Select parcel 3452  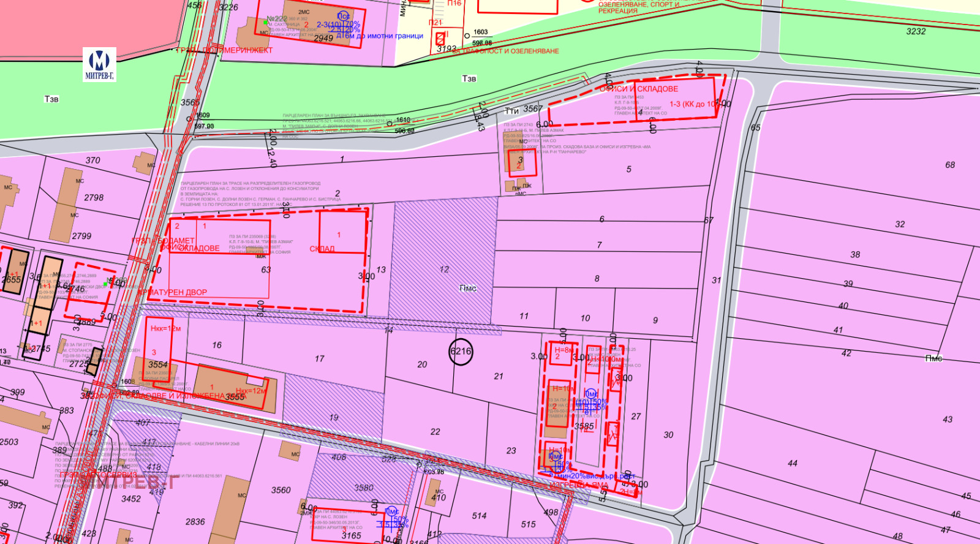[130, 499]
